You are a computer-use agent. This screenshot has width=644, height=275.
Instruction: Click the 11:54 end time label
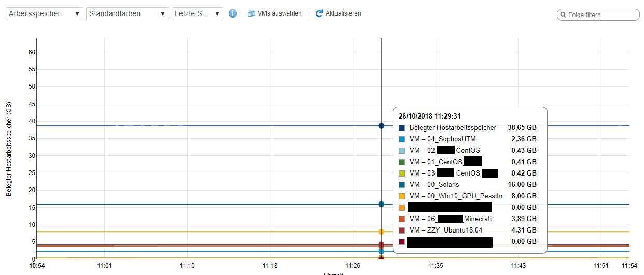[x=629, y=265]
